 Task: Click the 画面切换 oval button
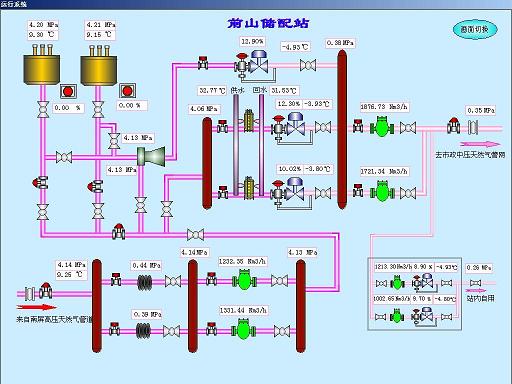[x=475, y=29]
